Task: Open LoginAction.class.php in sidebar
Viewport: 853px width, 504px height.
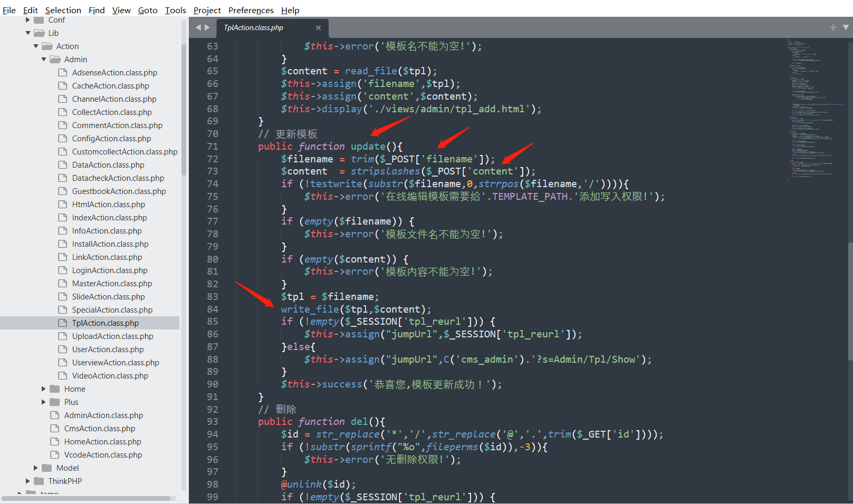Action: click(x=110, y=270)
